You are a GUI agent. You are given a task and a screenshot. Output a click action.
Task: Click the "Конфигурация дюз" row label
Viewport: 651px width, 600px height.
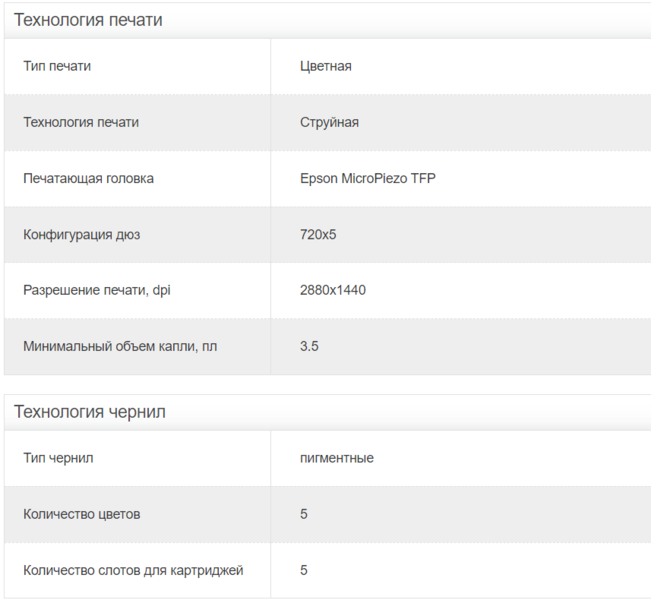[80, 234]
